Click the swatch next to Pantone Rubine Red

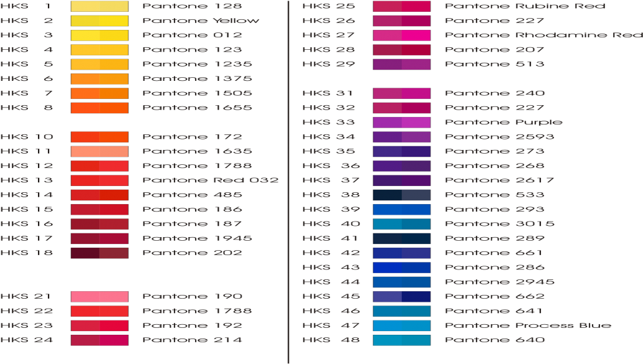(402, 6)
